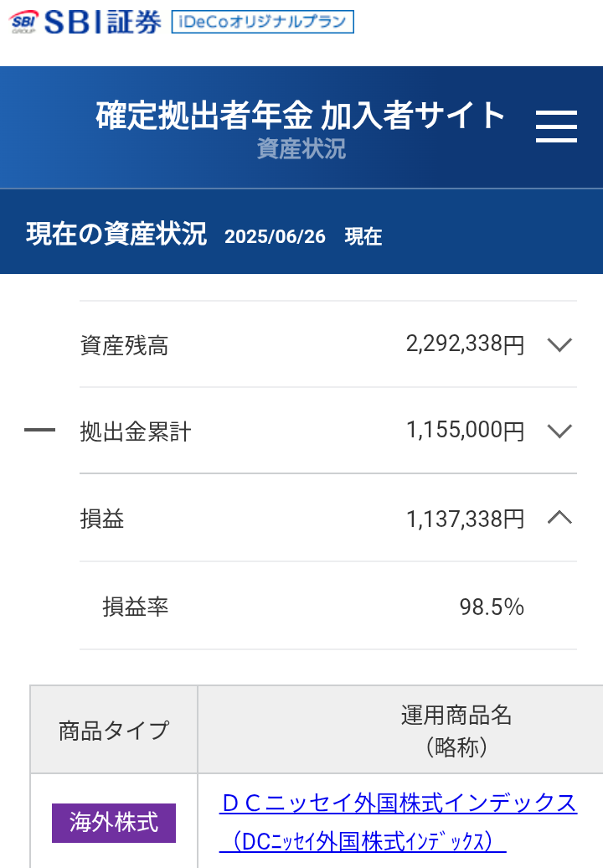Click the 運用商品名(略称) column header
Screen dimensions: 603x868
456,730
